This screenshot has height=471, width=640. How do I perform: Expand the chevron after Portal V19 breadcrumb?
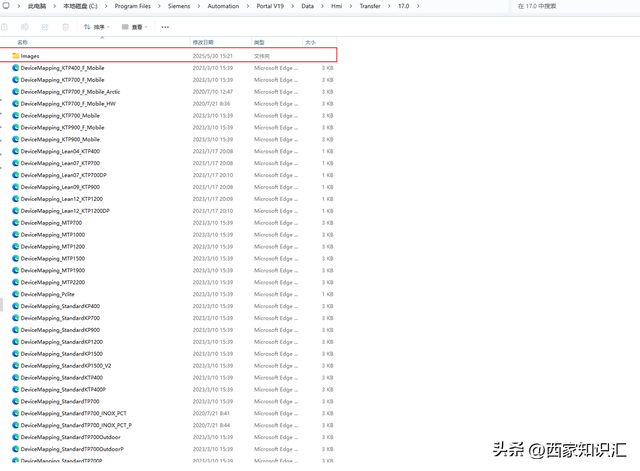293,6
